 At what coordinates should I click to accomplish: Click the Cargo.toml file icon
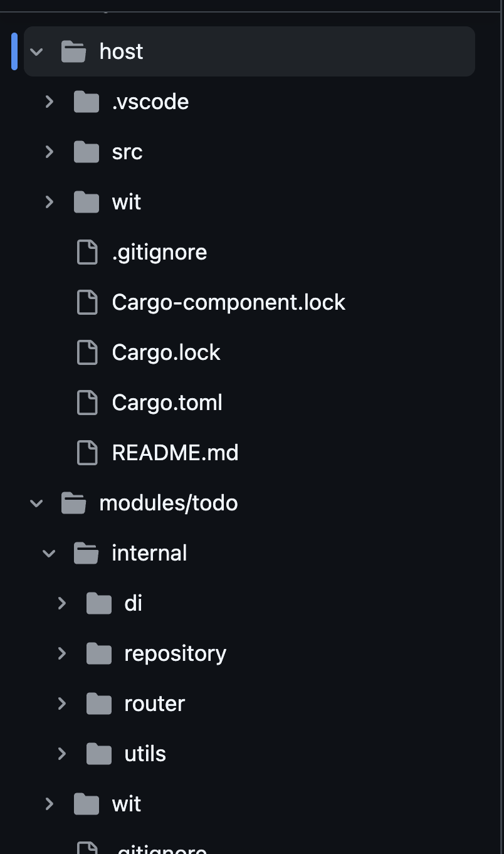(87, 403)
